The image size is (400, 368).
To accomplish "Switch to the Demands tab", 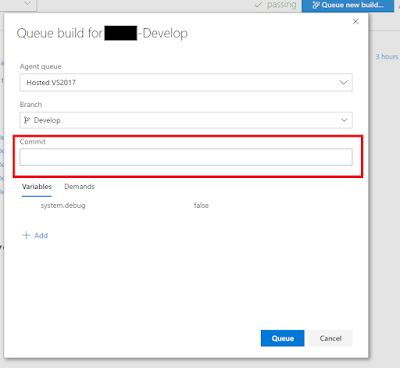I will tap(79, 187).
